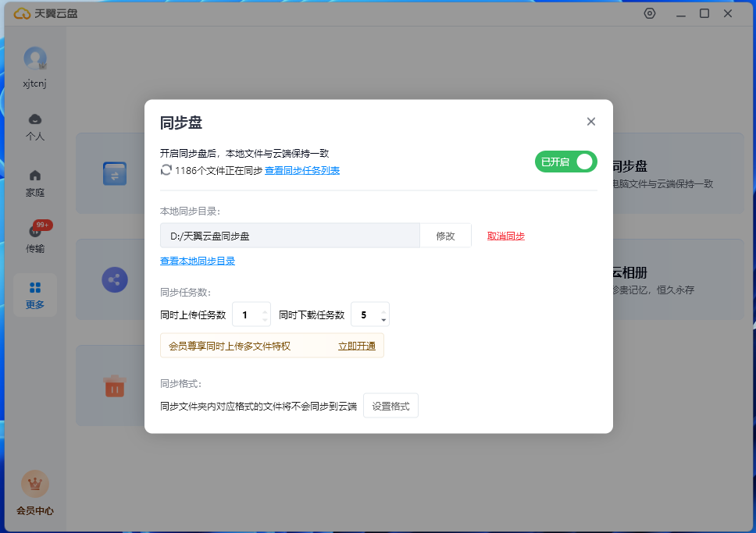The height and width of the screenshot is (533, 756).
Task: Click the 同步盘 card title in background
Action: click(629, 166)
